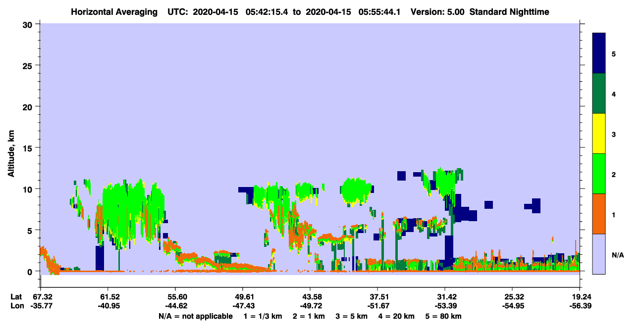Click the 'Lat' row label
644x330 pixels.
tap(16, 297)
